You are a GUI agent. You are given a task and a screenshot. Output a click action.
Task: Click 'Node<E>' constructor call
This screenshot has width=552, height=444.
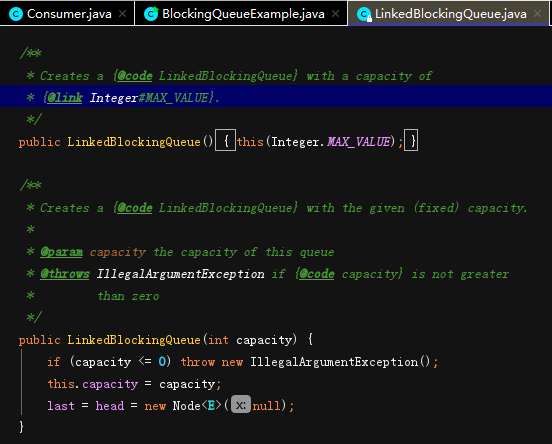[x=197, y=406]
